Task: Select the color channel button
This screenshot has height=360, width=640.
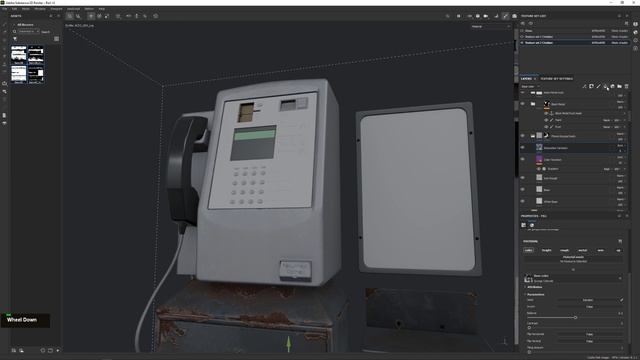Action: coord(529,250)
